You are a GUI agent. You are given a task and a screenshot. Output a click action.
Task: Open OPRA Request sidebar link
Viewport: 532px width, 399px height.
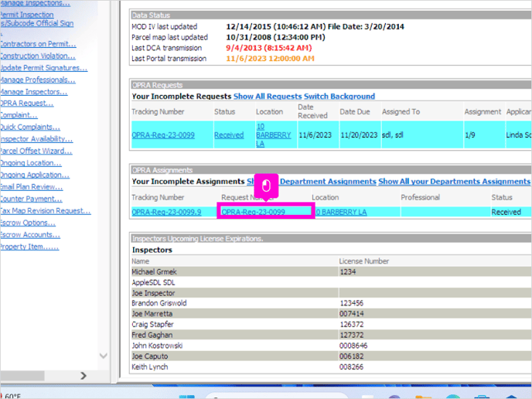[x=27, y=103]
